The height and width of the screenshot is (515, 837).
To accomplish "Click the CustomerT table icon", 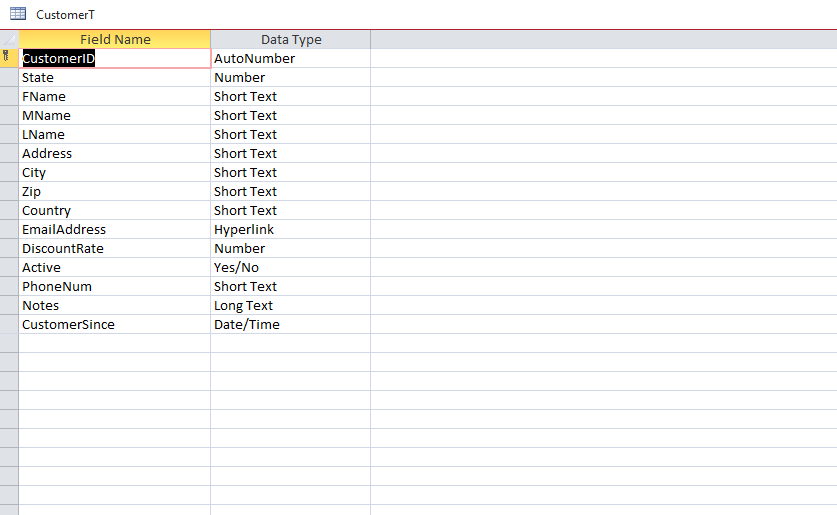I will pyautogui.click(x=18, y=14).
